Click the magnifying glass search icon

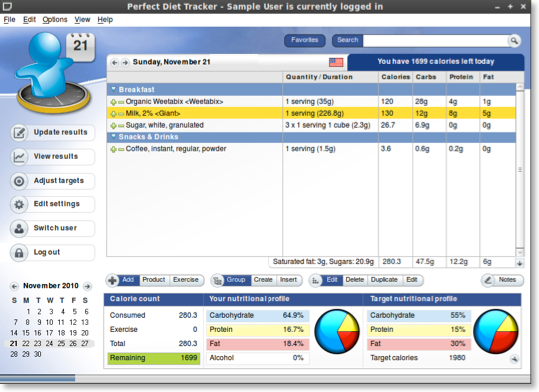514,41
